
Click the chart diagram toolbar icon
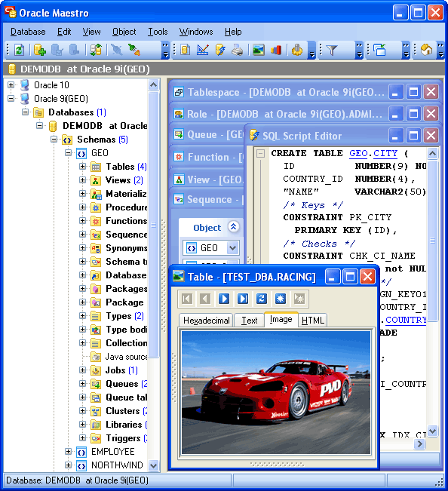pos(276,50)
